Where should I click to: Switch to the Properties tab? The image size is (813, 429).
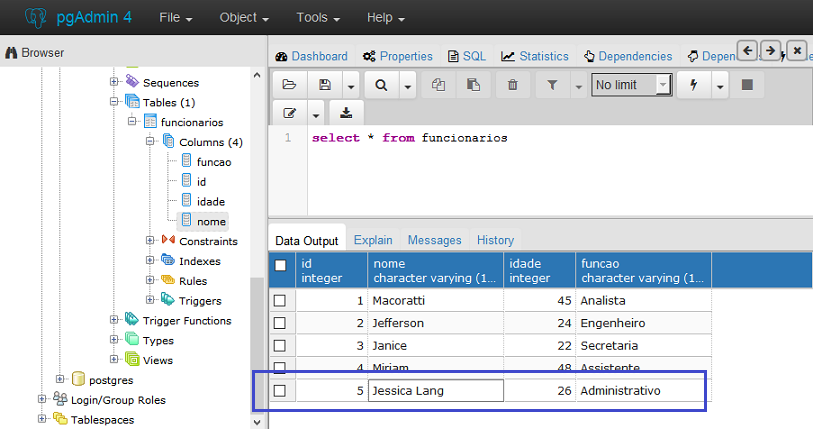click(x=398, y=56)
